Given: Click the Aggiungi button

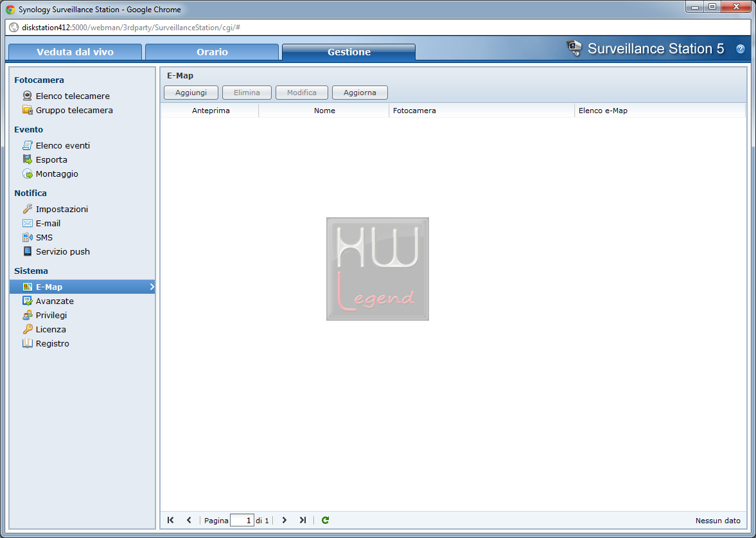Looking at the screenshot, I should [191, 93].
